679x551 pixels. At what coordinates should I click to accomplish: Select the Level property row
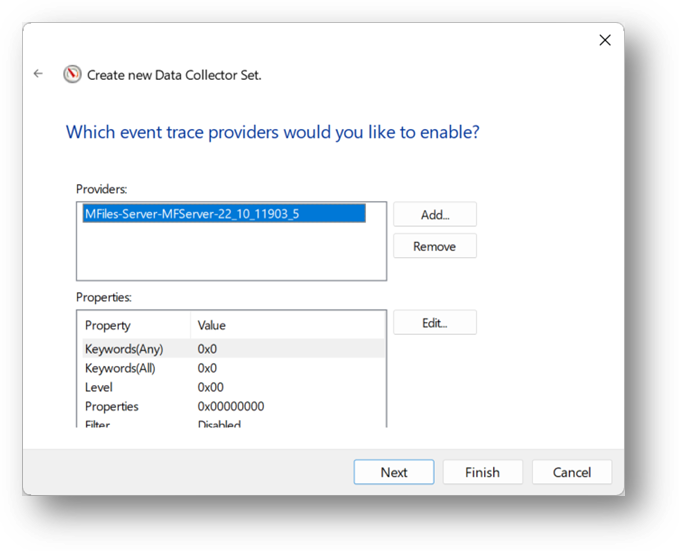pos(233,387)
